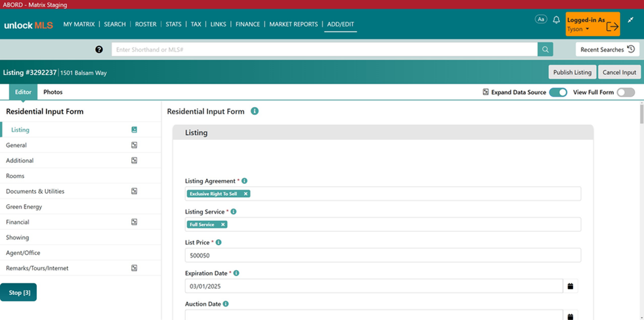Click the Cancel Input button
644x320 pixels.
[619, 72]
